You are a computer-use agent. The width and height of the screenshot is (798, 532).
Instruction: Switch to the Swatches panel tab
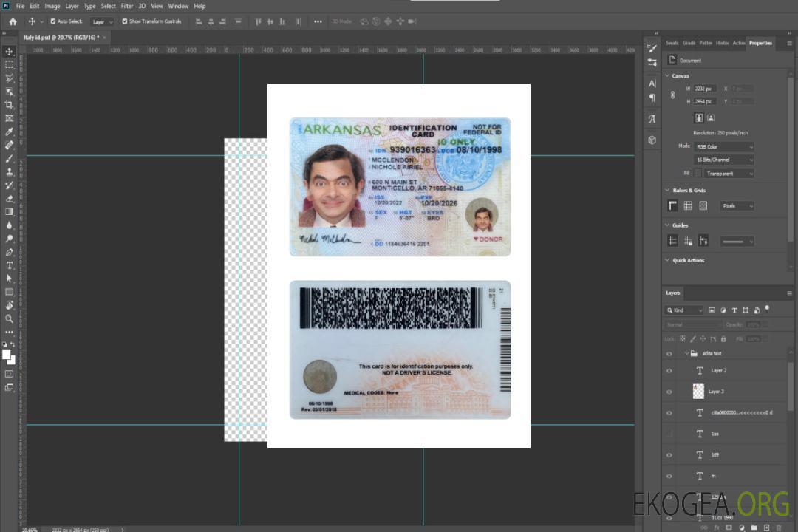(x=672, y=43)
